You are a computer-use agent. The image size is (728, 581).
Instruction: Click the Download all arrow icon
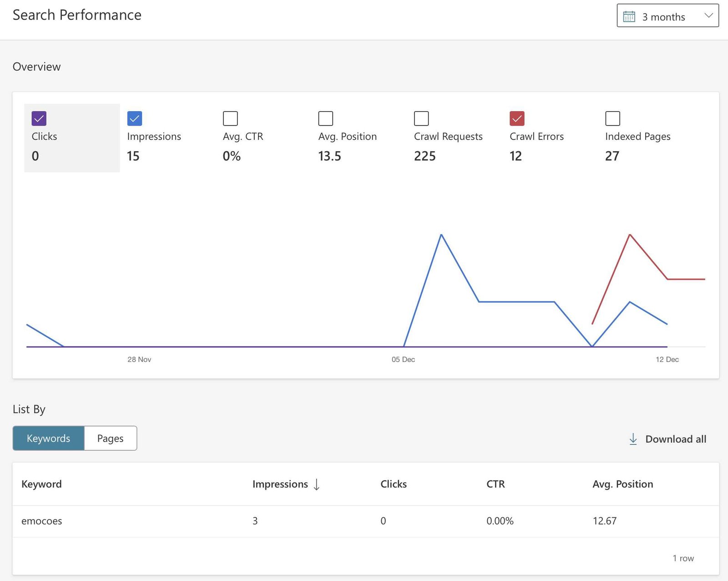coord(633,439)
